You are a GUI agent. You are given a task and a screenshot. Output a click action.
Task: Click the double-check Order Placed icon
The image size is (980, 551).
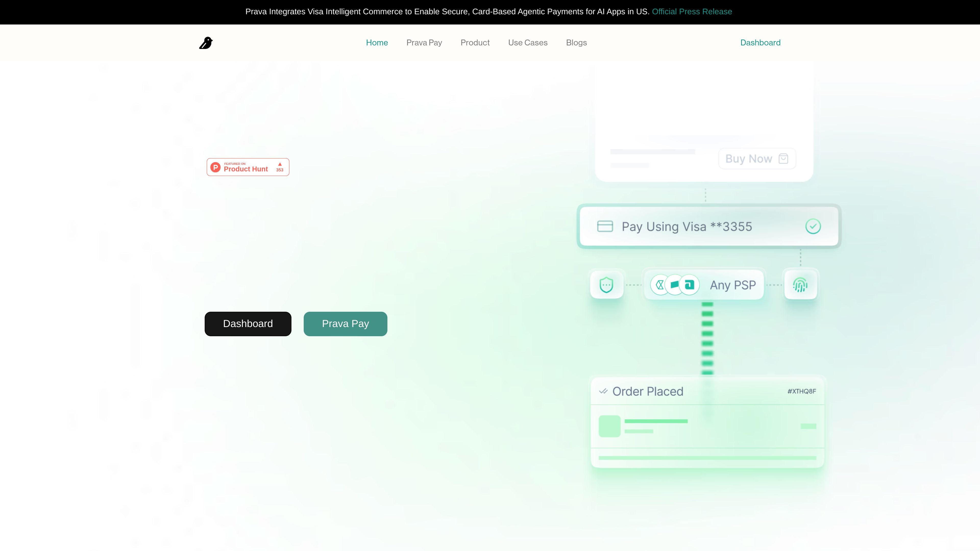(603, 391)
